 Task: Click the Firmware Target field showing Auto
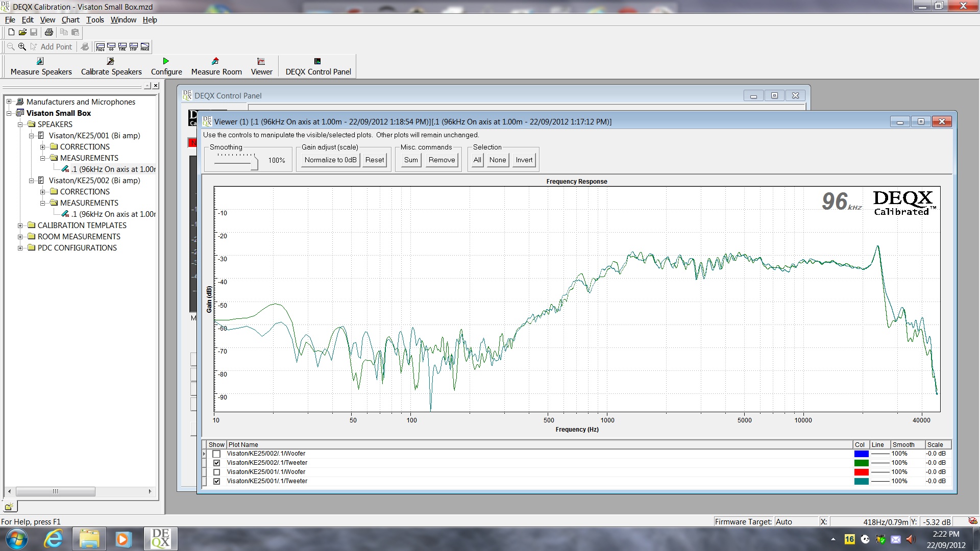pos(795,522)
